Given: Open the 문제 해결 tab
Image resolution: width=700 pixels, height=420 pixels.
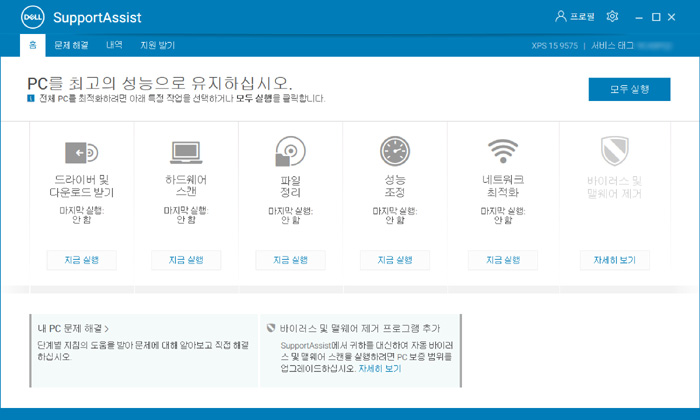Looking at the screenshot, I should [x=71, y=45].
